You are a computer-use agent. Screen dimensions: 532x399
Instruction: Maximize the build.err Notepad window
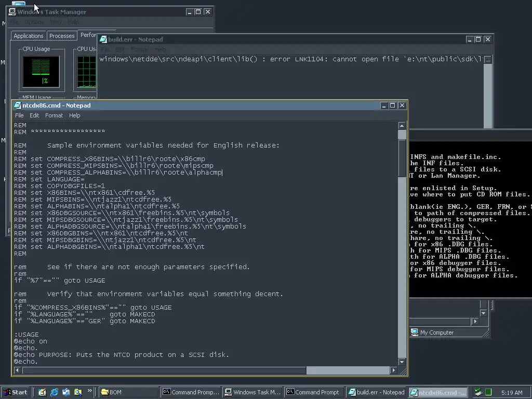coord(478,39)
